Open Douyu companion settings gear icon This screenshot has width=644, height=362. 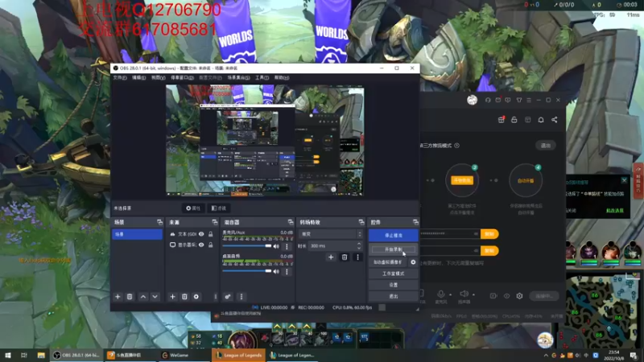519,296
